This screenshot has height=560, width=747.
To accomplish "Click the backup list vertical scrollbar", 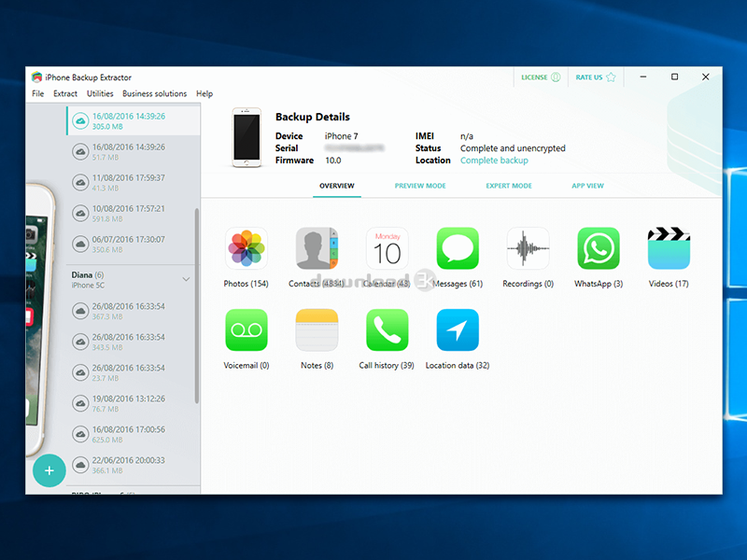I will (197, 306).
